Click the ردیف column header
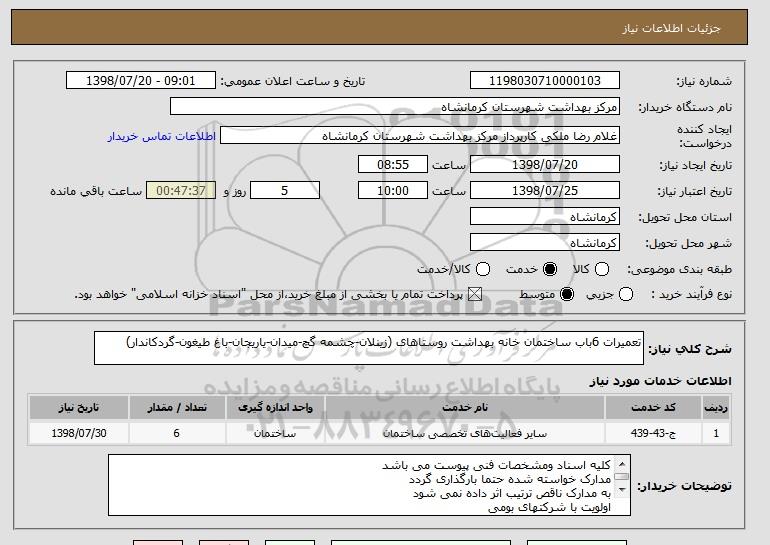 point(716,408)
